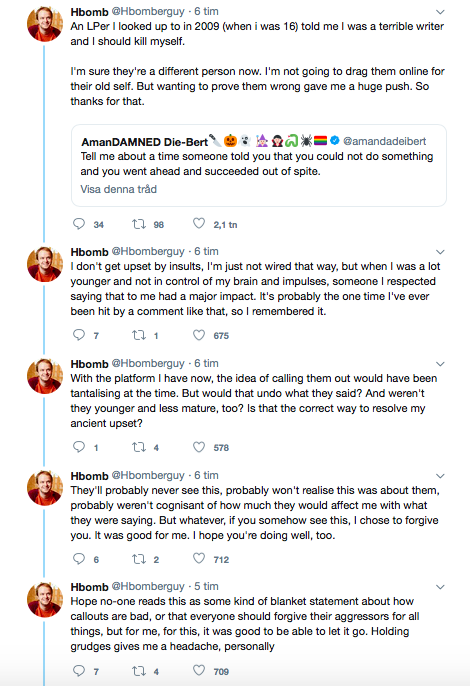This screenshot has width=470, height=686.
Task: Like the tweet with 712 likes
Action: (199, 559)
